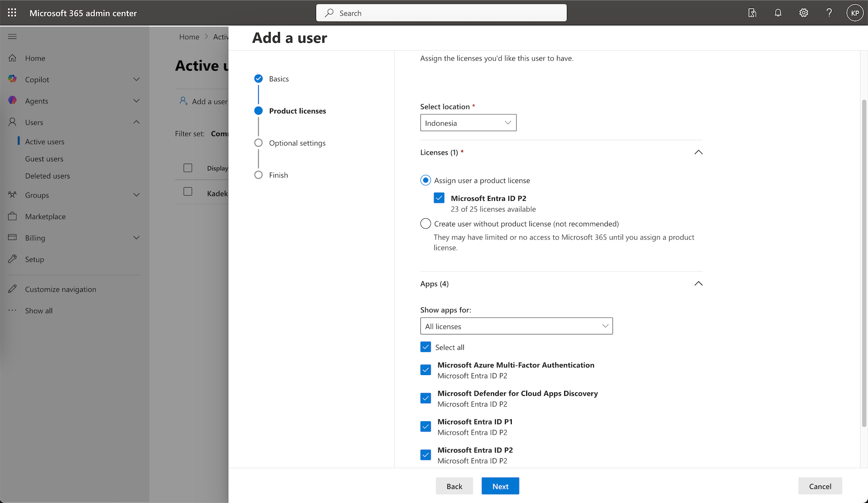
Task: Open the Select location dropdown
Action: point(468,123)
